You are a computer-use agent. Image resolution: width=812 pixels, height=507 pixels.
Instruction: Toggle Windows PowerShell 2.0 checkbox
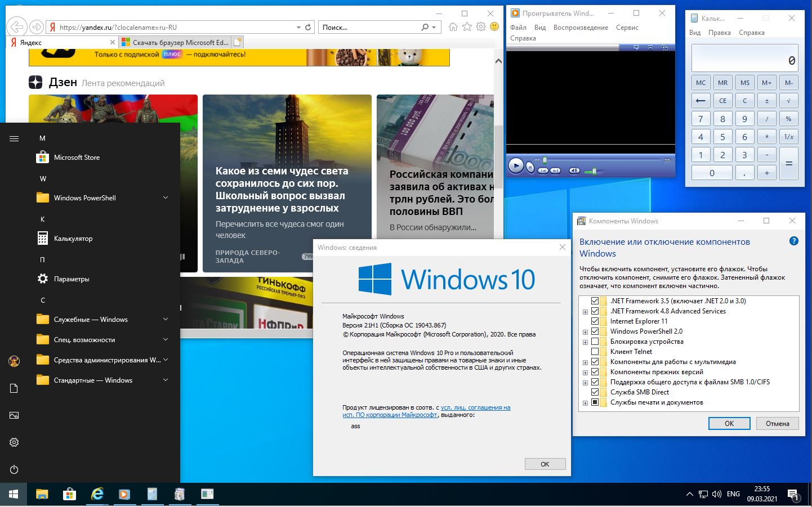point(595,331)
